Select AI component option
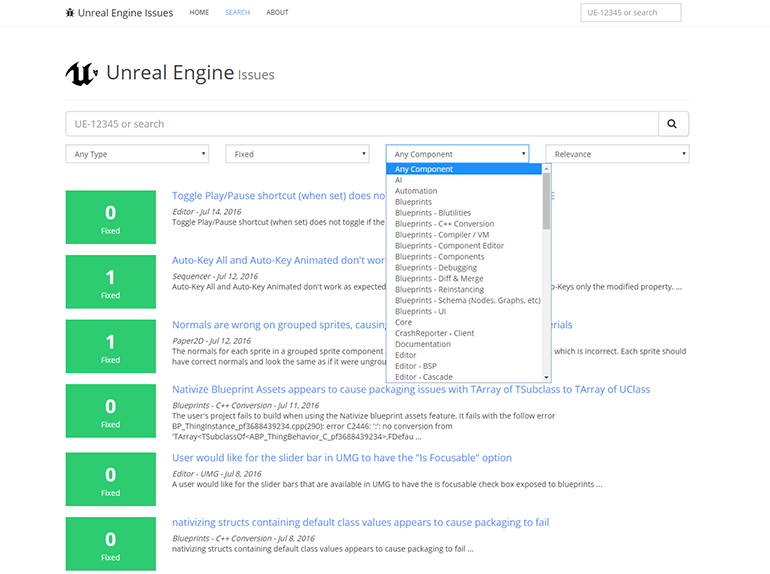770x574 pixels. coord(464,180)
